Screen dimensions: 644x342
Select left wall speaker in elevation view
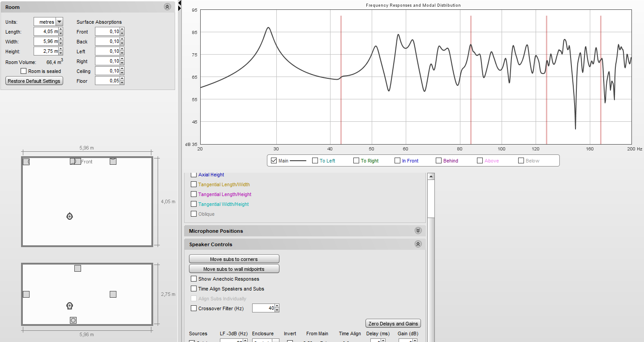pos(26,294)
